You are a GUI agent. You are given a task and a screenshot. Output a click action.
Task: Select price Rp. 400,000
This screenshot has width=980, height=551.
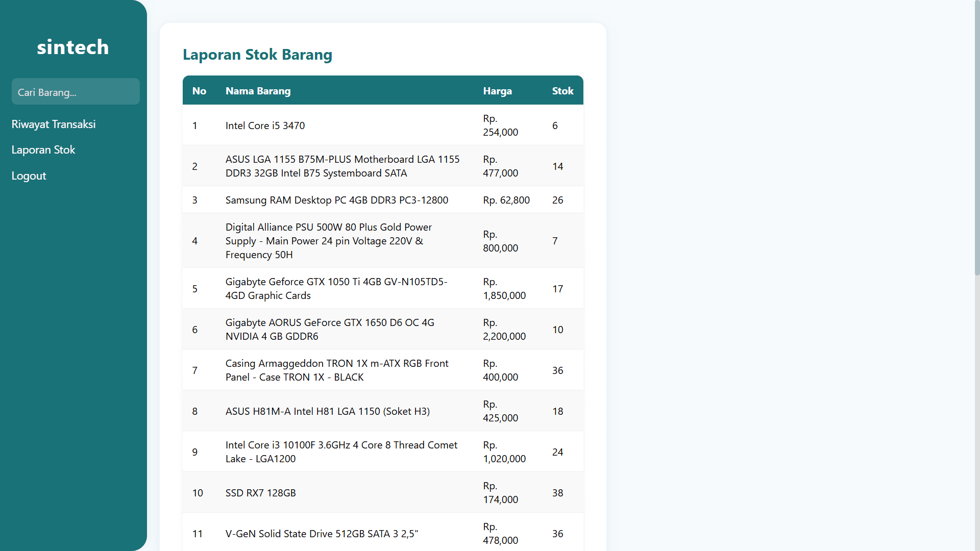coord(501,370)
